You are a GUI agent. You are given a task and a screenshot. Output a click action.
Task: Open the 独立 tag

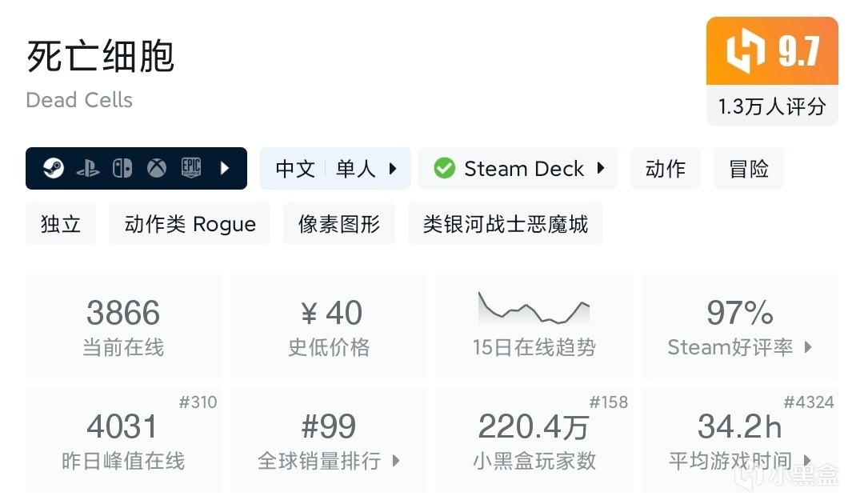point(61,224)
